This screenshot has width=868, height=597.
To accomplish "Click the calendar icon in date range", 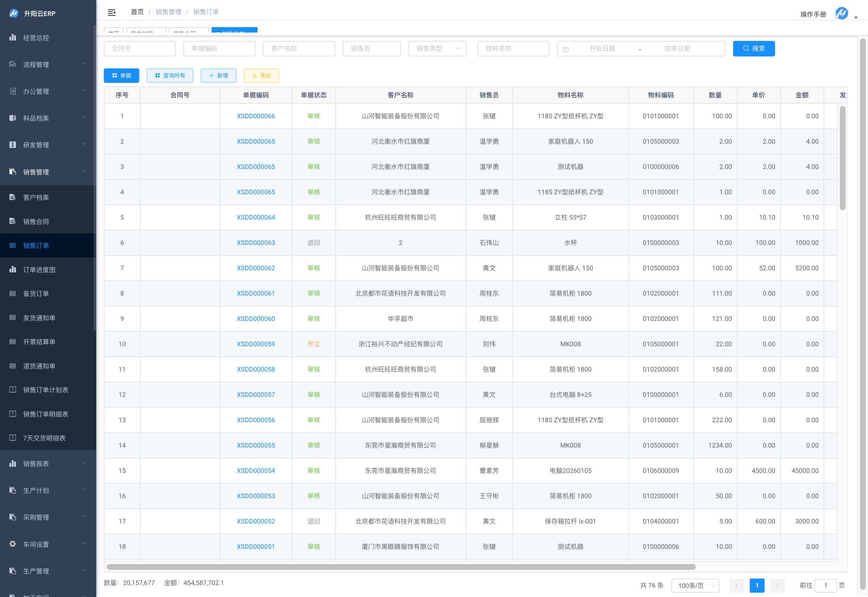I will 566,49.
